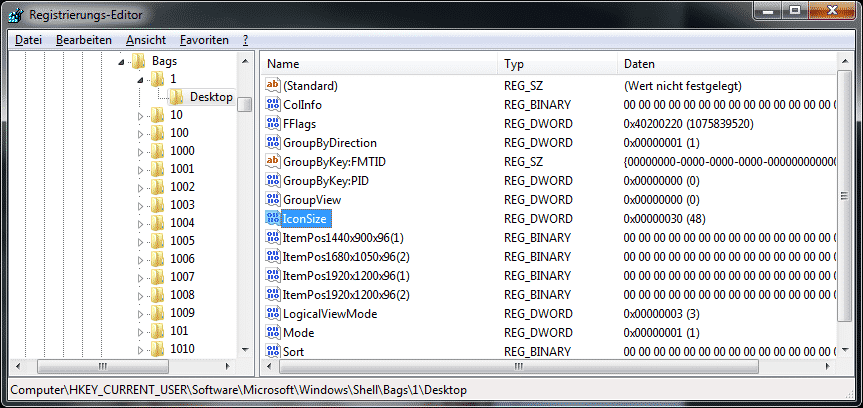Collapse the Bags tree node
Image resolution: width=863 pixels, height=408 pixels.
[x=122, y=62]
